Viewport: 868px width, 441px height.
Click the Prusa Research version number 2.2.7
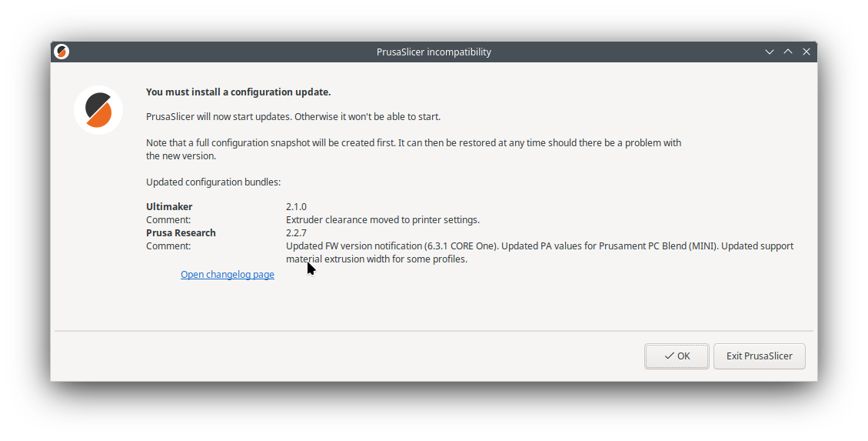(x=296, y=233)
